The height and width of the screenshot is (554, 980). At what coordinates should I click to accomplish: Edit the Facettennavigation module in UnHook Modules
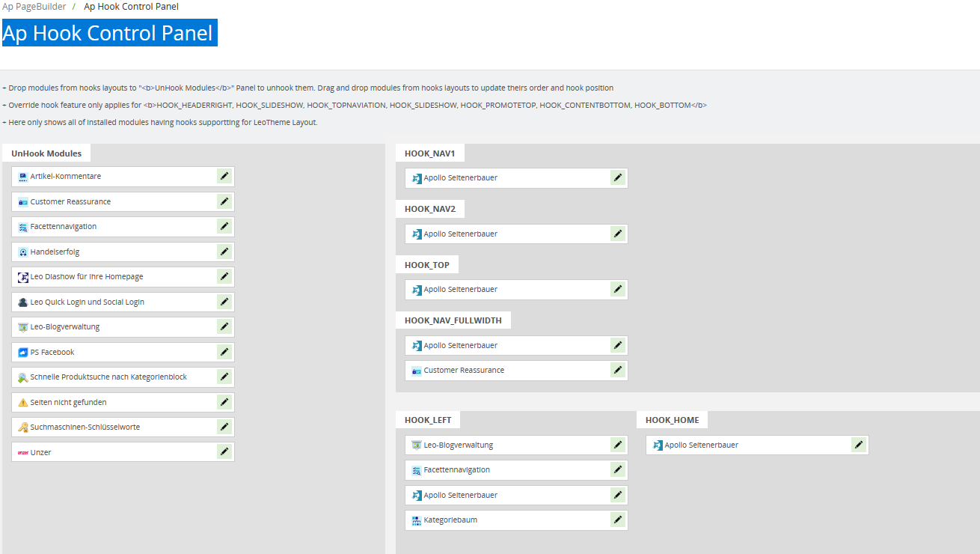click(224, 226)
